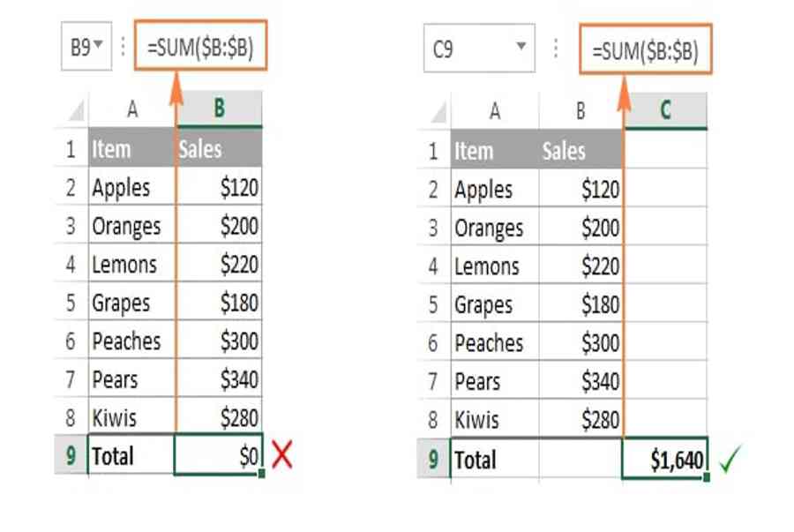Select column A header in right sheet
The image size is (794, 532).
click(495, 111)
